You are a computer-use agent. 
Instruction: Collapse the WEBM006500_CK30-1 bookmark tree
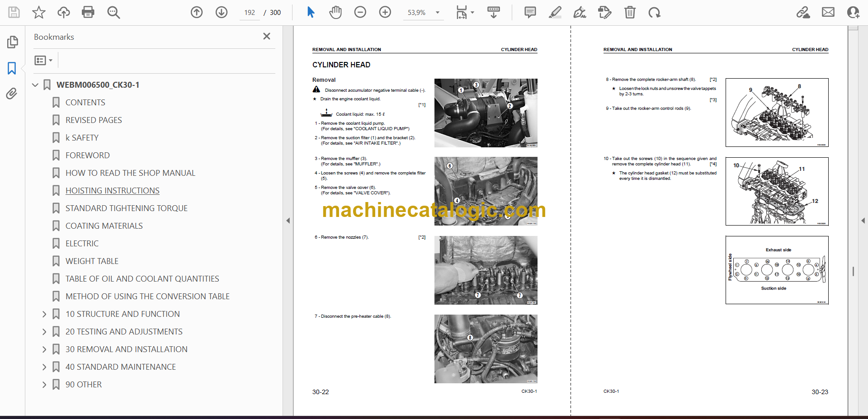35,85
